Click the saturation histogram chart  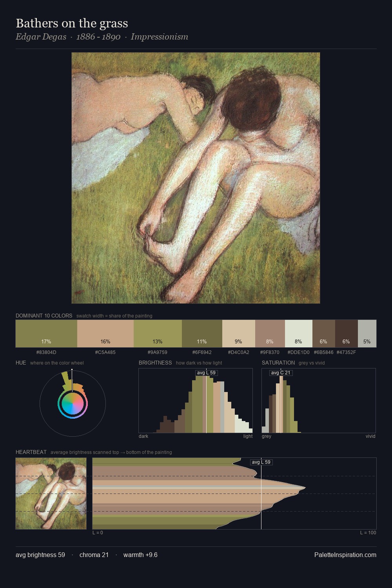[x=319, y=401]
